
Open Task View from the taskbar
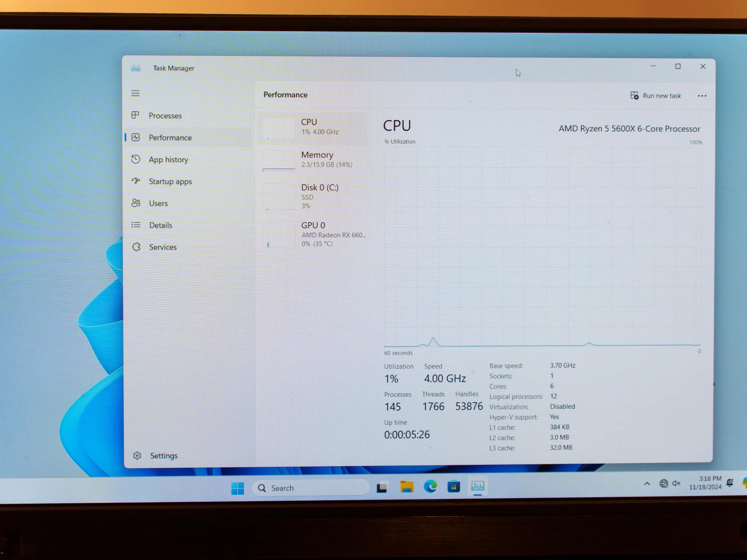[382, 487]
